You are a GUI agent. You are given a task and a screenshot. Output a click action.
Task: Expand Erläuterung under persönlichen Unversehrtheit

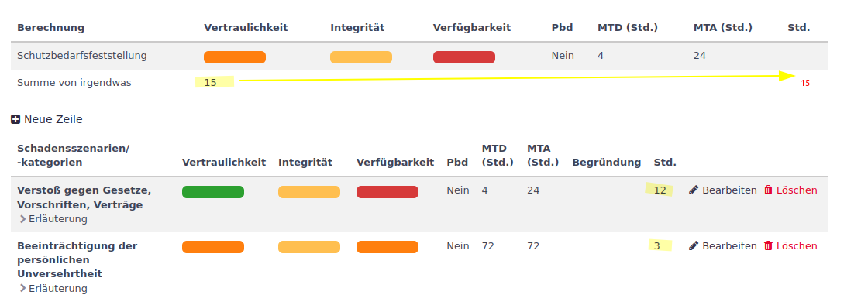pos(53,288)
